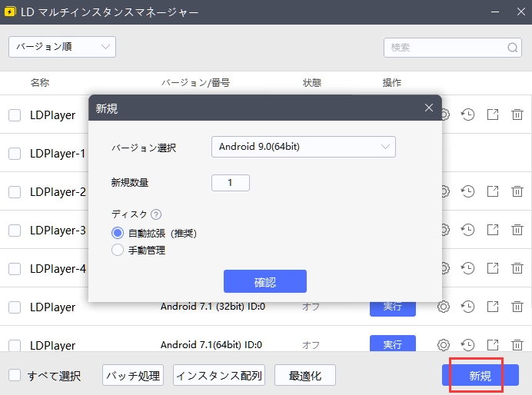532x395 pixels.
Task: Click the 新規数量 quantity field
Action: click(231, 183)
